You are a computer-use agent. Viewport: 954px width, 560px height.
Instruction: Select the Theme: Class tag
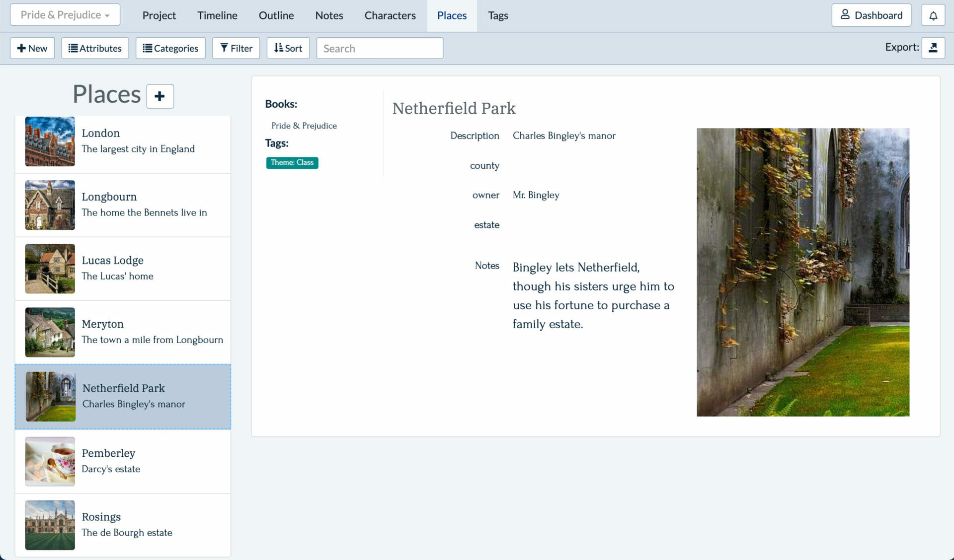[x=292, y=162]
